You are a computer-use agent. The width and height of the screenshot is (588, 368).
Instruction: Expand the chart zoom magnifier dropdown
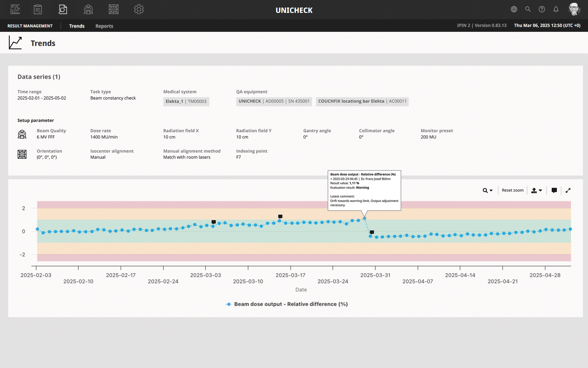(488, 190)
